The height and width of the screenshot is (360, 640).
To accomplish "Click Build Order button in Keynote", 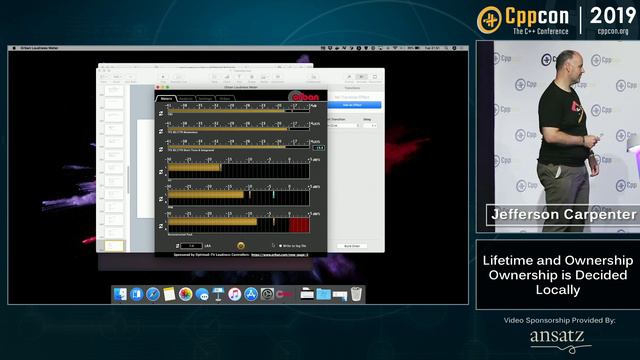I will 352,246.
